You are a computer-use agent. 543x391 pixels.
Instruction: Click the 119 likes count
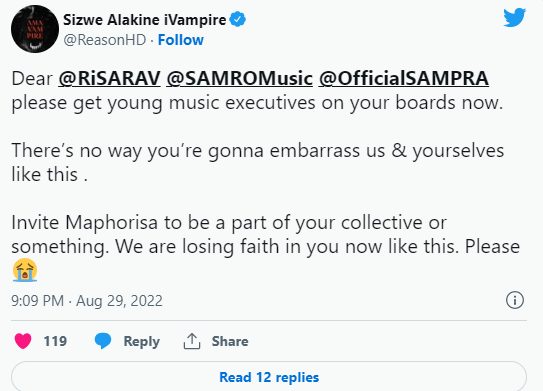click(55, 341)
